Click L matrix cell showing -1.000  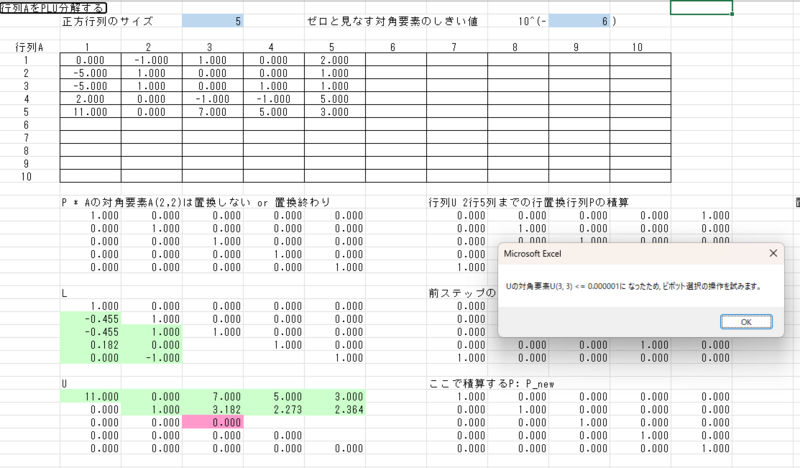coord(151,357)
